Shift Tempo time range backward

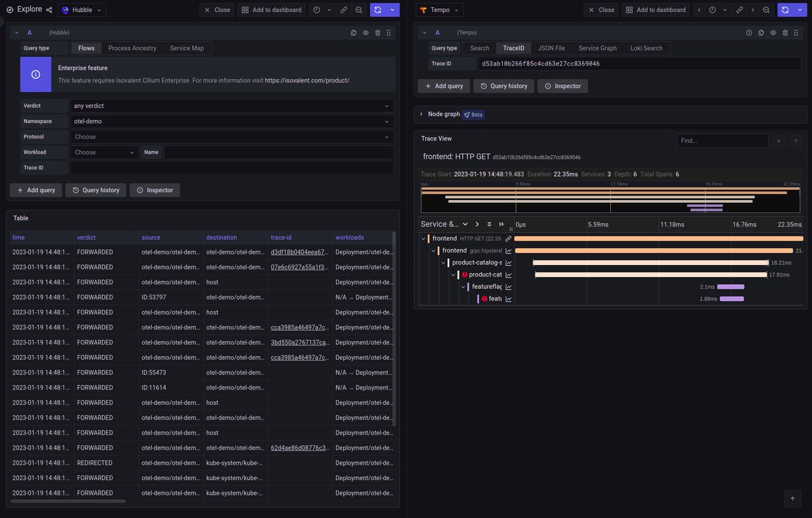[699, 9]
